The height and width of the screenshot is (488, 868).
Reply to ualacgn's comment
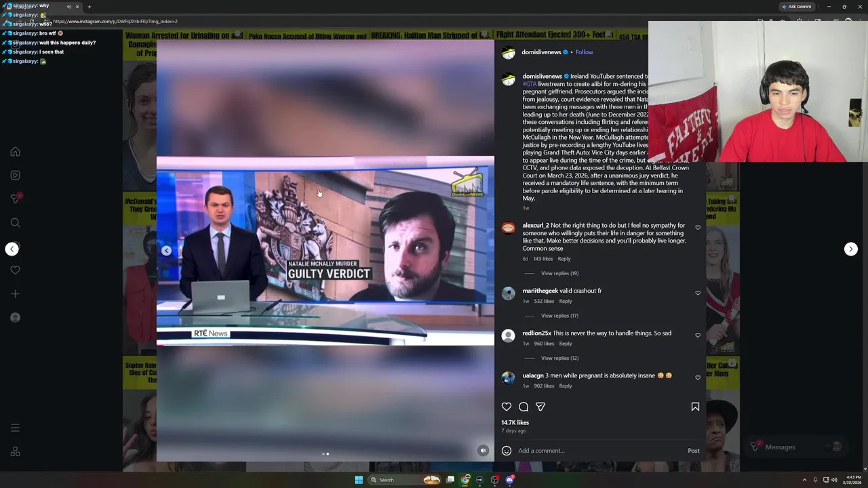tap(566, 386)
